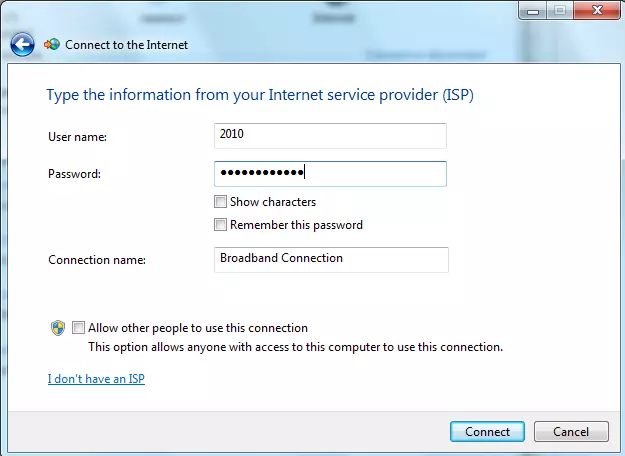Image resolution: width=625 pixels, height=456 pixels.
Task: Click into the Password input field
Action: click(x=330, y=173)
